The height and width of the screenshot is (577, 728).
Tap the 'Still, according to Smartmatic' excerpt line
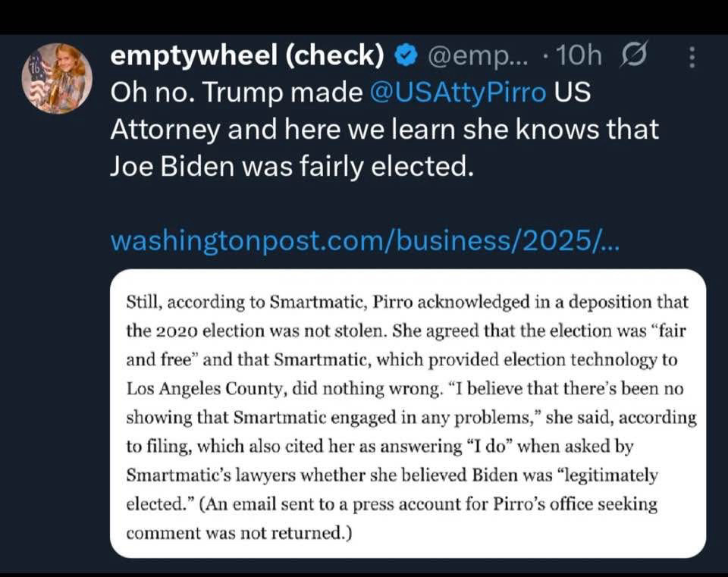coord(406,303)
